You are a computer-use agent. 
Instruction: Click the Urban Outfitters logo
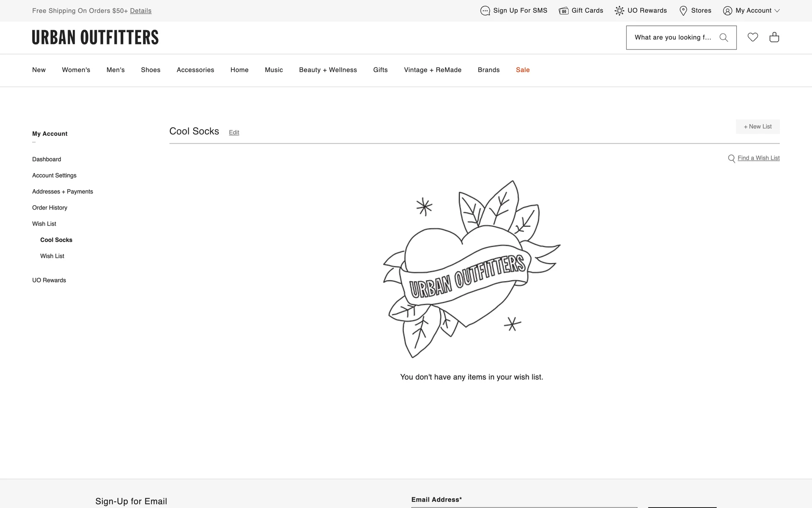click(95, 37)
